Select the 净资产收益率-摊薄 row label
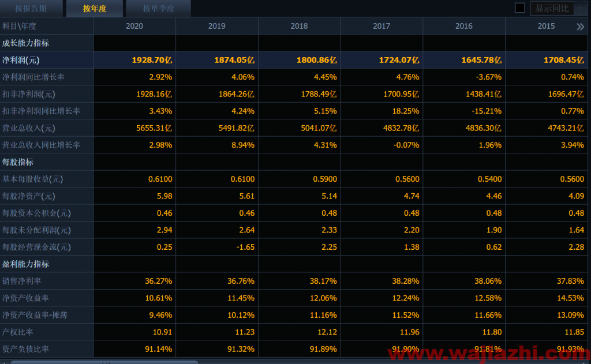Image resolution: width=591 pixels, height=364 pixels. (x=35, y=315)
